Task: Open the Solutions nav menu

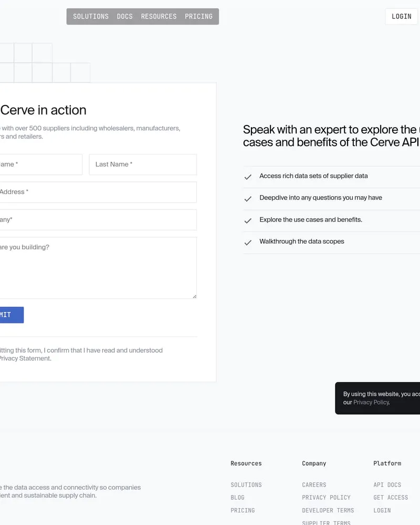Action: (x=91, y=16)
